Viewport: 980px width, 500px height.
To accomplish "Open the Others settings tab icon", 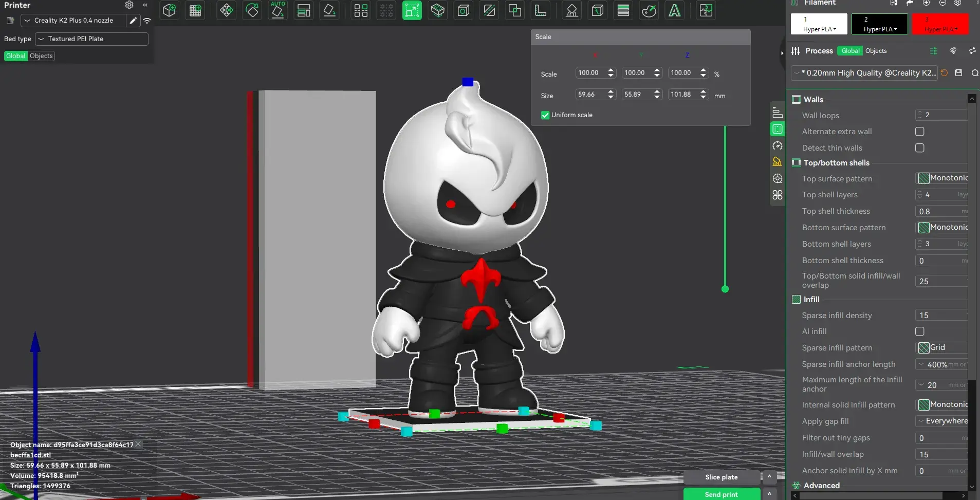I will pos(778,195).
